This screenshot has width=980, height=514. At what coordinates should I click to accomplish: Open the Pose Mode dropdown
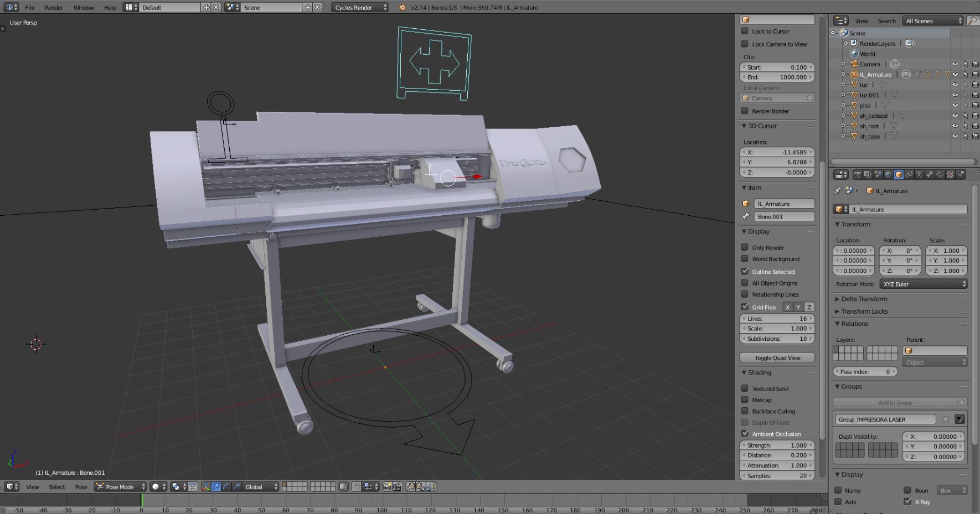[x=120, y=487]
